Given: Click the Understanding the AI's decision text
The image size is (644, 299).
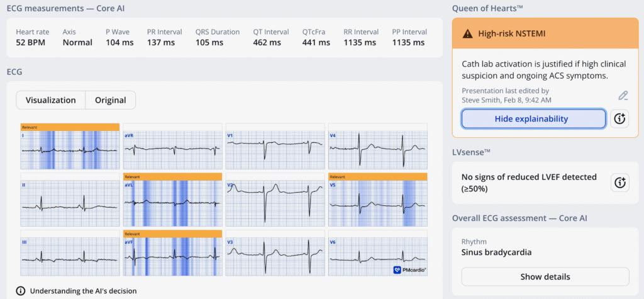Looking at the screenshot, I should coord(83,291).
